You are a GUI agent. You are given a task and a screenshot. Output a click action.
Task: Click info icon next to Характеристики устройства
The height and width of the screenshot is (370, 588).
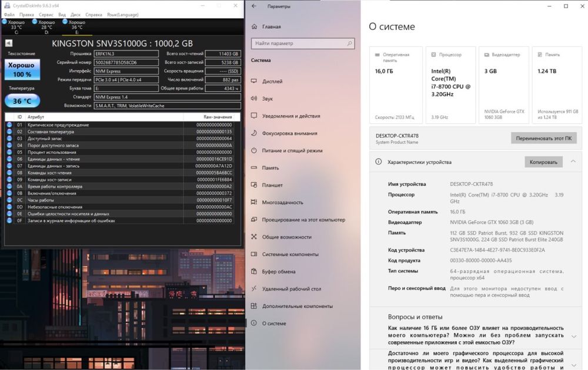tap(378, 162)
